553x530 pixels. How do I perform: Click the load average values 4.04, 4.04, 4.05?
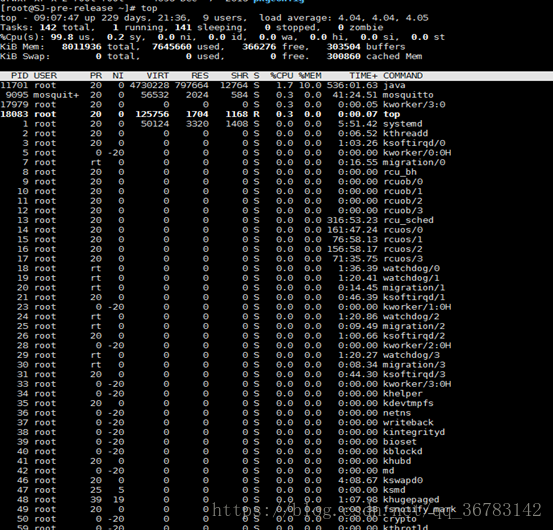[383, 18]
